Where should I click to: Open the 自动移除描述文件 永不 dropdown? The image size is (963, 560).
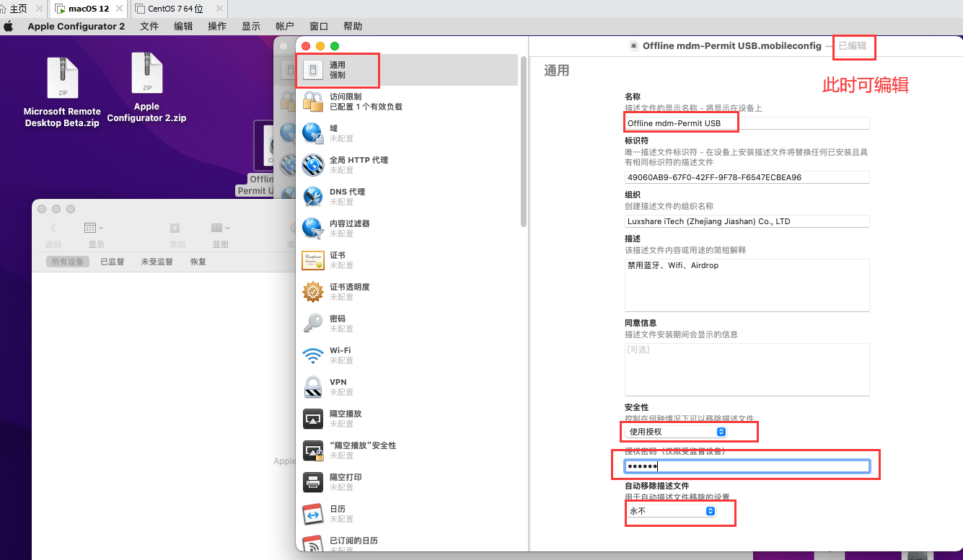click(x=670, y=511)
